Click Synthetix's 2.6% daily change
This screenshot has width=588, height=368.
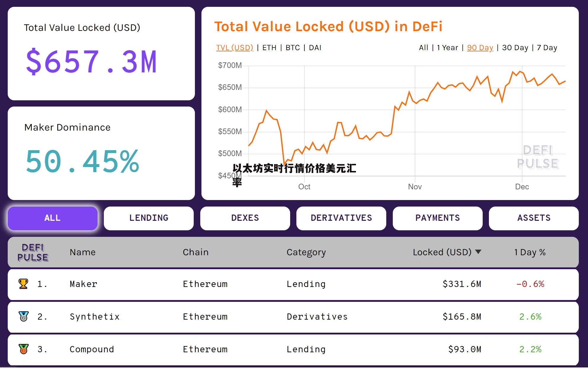click(530, 317)
